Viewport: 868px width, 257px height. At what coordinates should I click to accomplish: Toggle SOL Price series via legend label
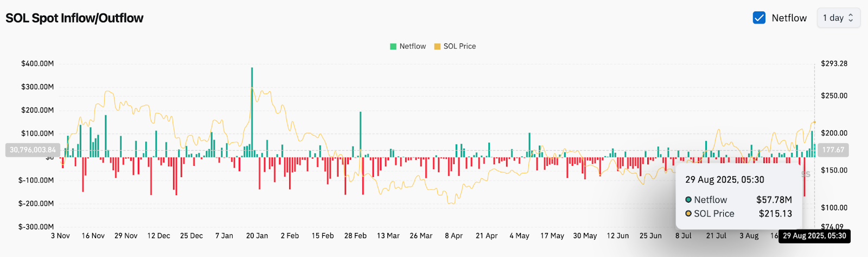coord(459,46)
